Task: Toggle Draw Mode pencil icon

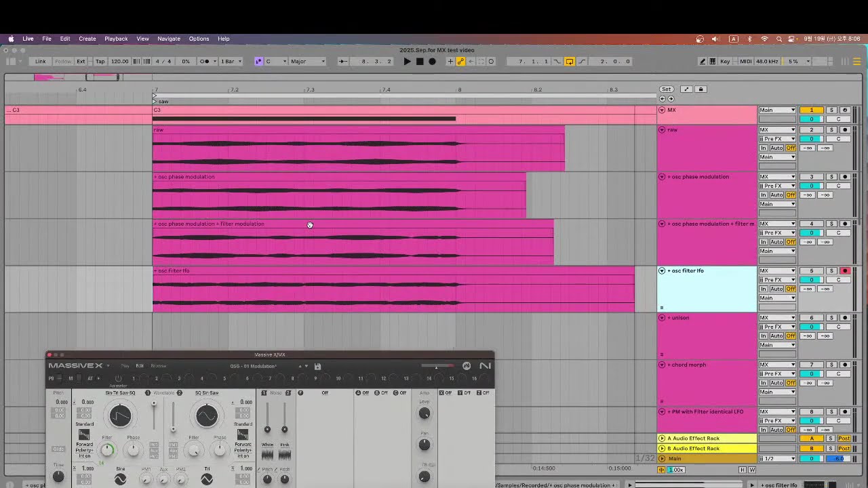Action: (x=703, y=62)
